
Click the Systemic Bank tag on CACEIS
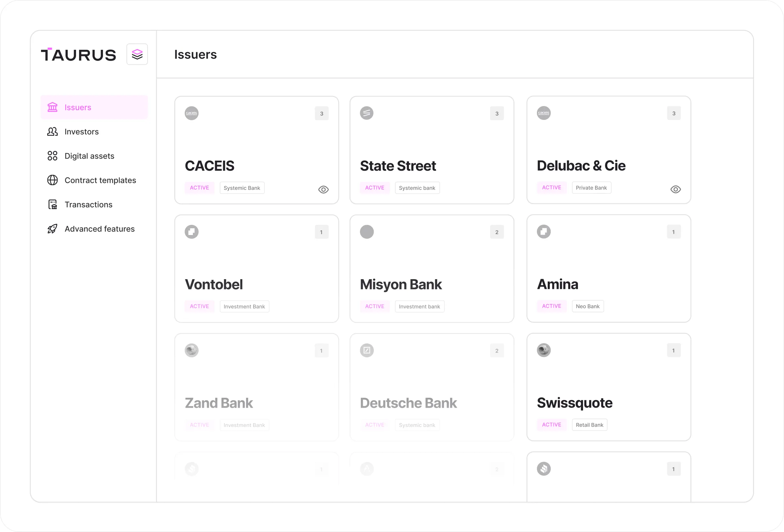[x=242, y=188]
